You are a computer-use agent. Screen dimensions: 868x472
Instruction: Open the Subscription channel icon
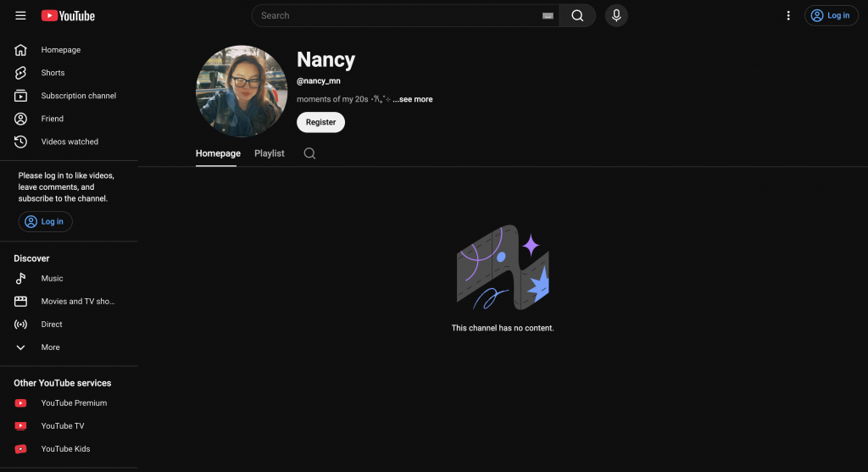click(x=20, y=96)
